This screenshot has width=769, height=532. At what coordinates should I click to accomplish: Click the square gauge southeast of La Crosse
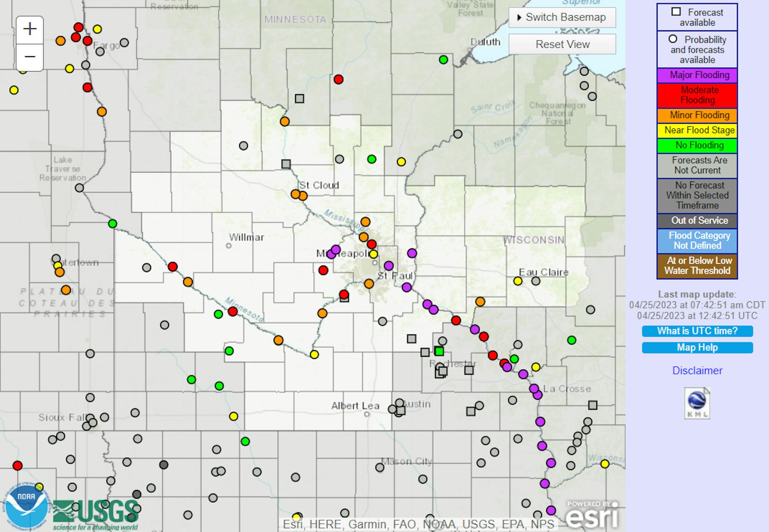click(x=593, y=405)
